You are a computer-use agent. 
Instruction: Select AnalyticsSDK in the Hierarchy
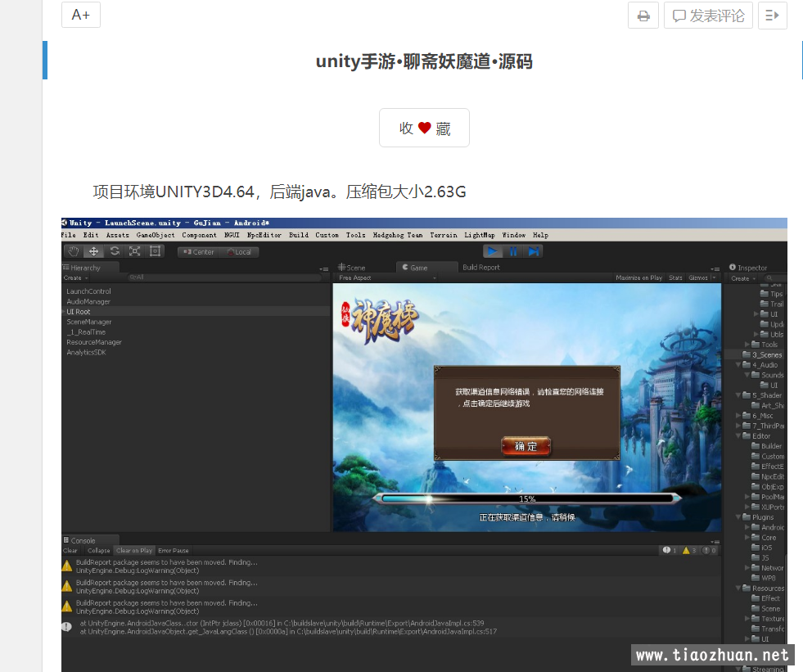[86, 353]
